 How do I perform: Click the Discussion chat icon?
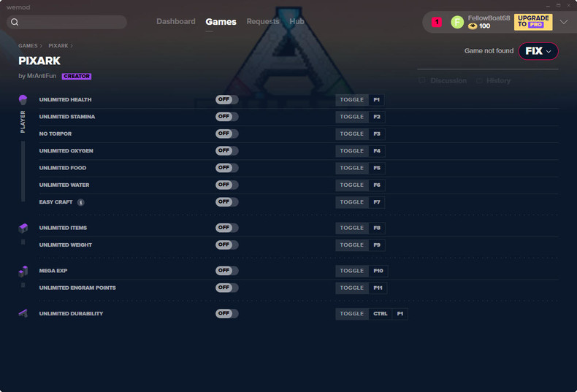click(x=421, y=80)
